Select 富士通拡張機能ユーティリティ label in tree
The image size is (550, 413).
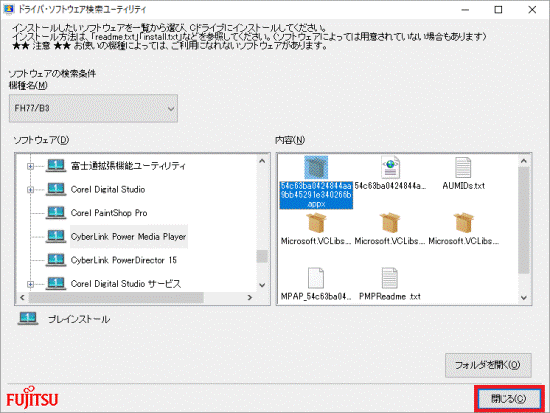[x=128, y=166]
